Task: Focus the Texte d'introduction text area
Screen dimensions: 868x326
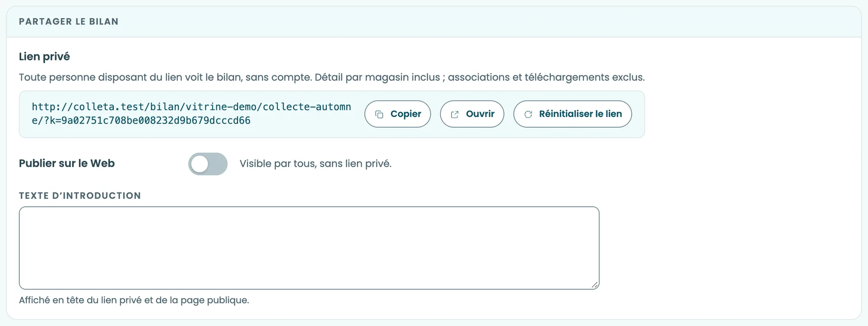Action: click(x=309, y=248)
